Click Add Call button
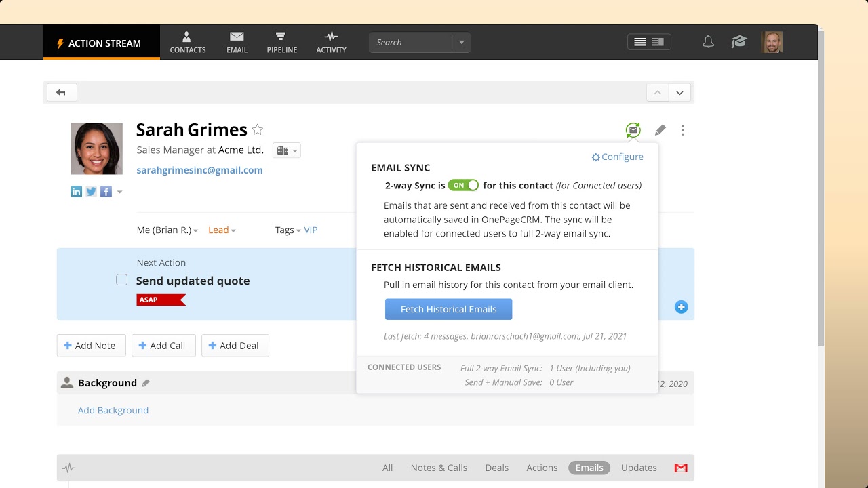This screenshot has width=868, height=488. [x=163, y=346]
